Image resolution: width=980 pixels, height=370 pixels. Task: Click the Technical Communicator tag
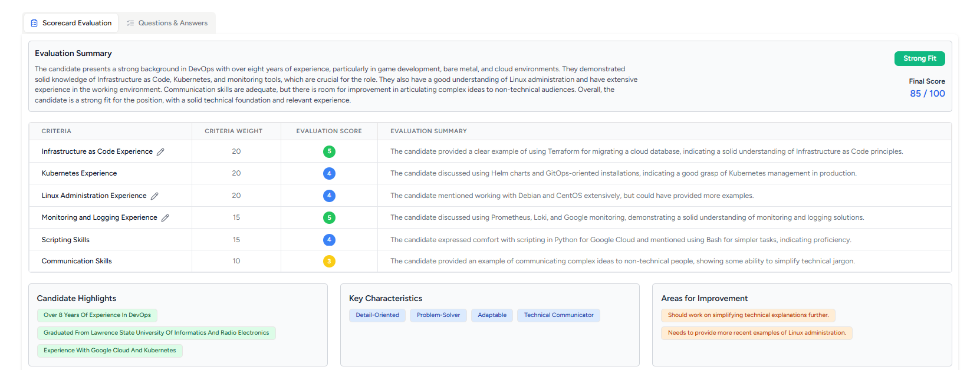click(558, 315)
